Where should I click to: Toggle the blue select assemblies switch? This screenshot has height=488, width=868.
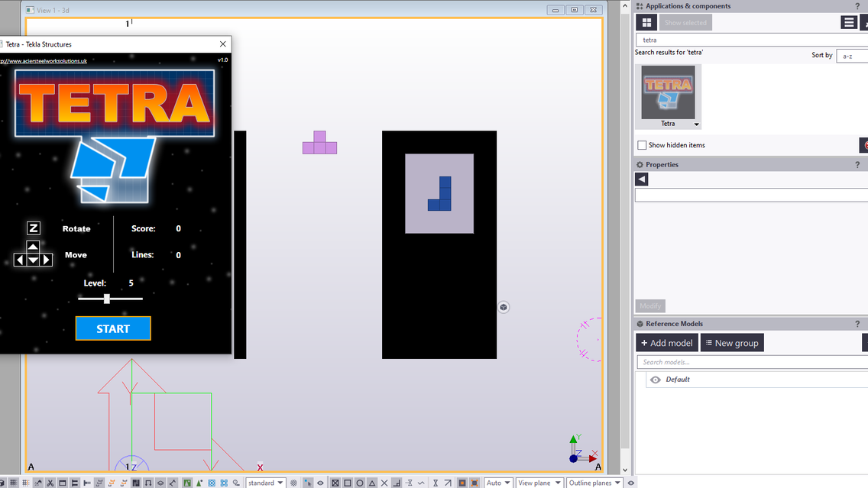[x=212, y=483]
